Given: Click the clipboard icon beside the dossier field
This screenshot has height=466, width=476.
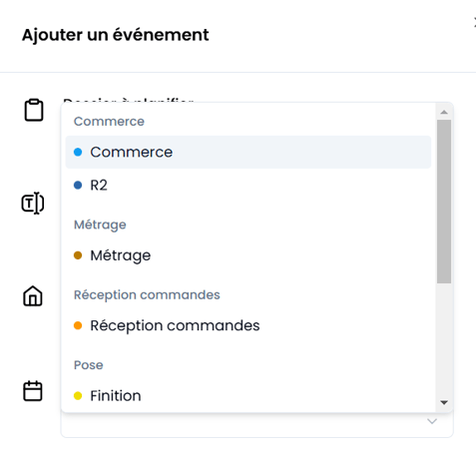Looking at the screenshot, I should (x=34, y=110).
